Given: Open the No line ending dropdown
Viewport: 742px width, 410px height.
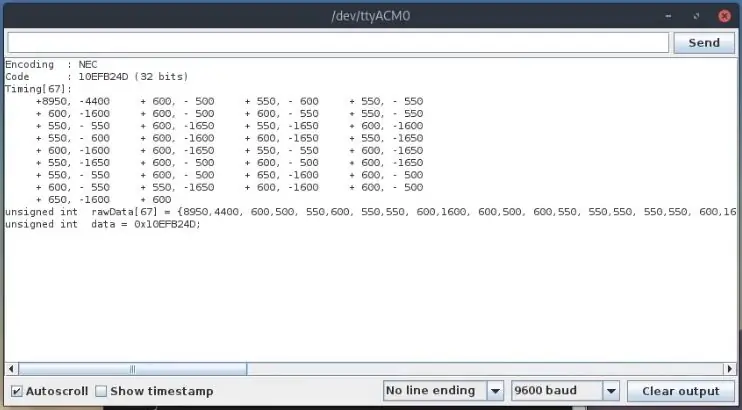Looking at the screenshot, I should [442, 391].
